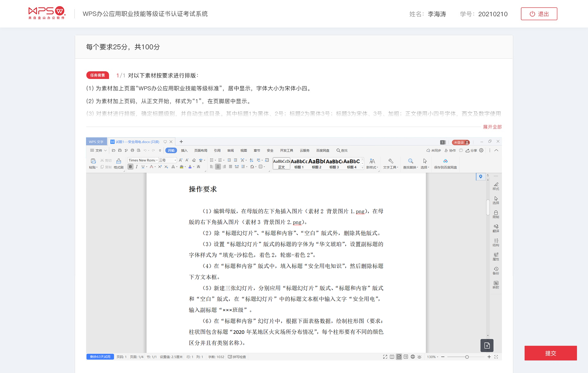588x373 pixels.
Task: Click the superscript icon
Action: 160,167
